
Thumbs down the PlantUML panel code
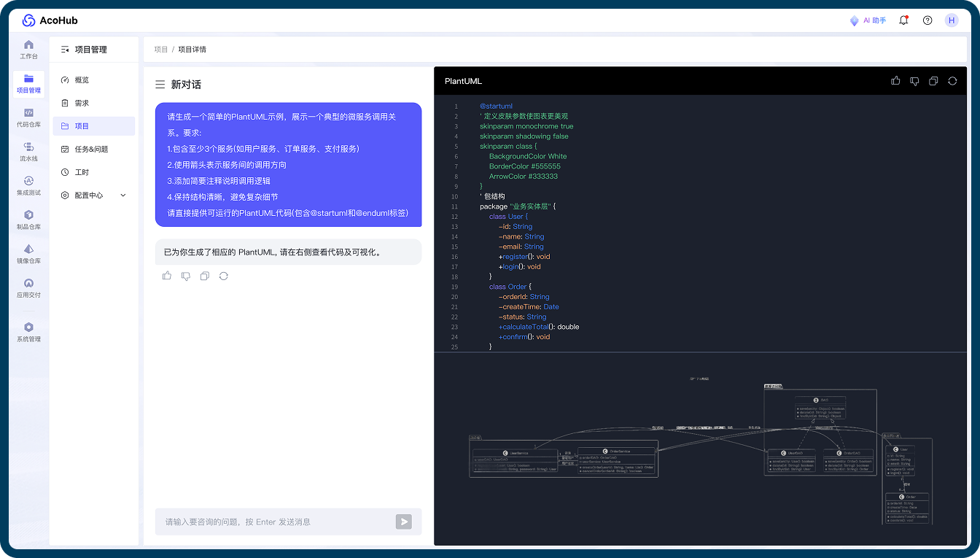pyautogui.click(x=914, y=81)
